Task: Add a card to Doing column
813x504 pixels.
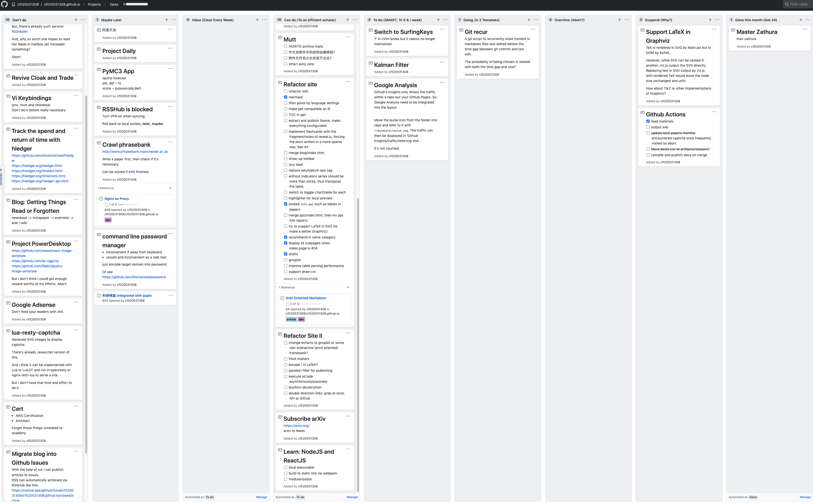Action: coord(529,20)
